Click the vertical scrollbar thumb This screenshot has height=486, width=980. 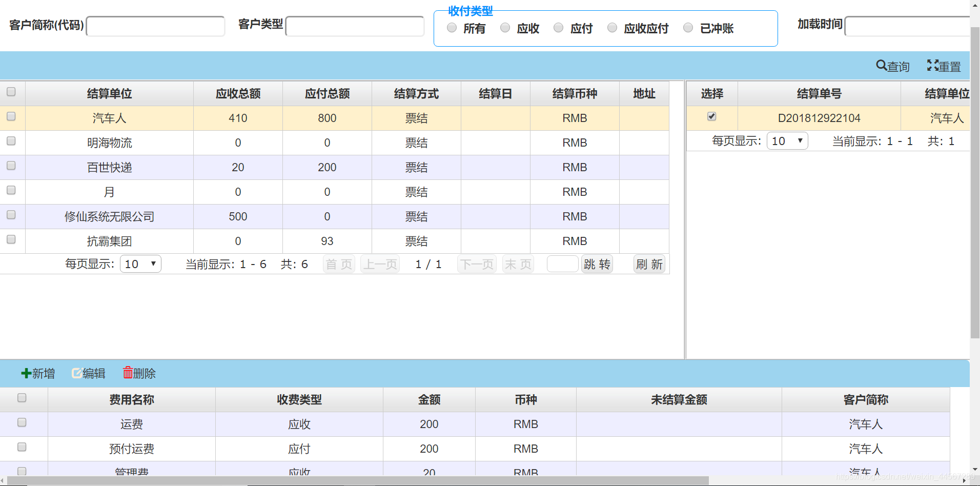click(x=975, y=182)
